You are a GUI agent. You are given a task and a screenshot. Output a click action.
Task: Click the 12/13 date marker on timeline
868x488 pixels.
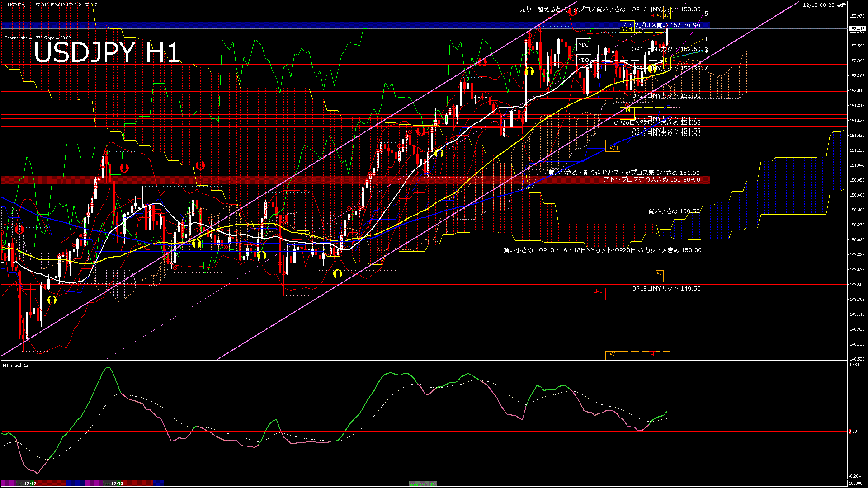coord(117,483)
